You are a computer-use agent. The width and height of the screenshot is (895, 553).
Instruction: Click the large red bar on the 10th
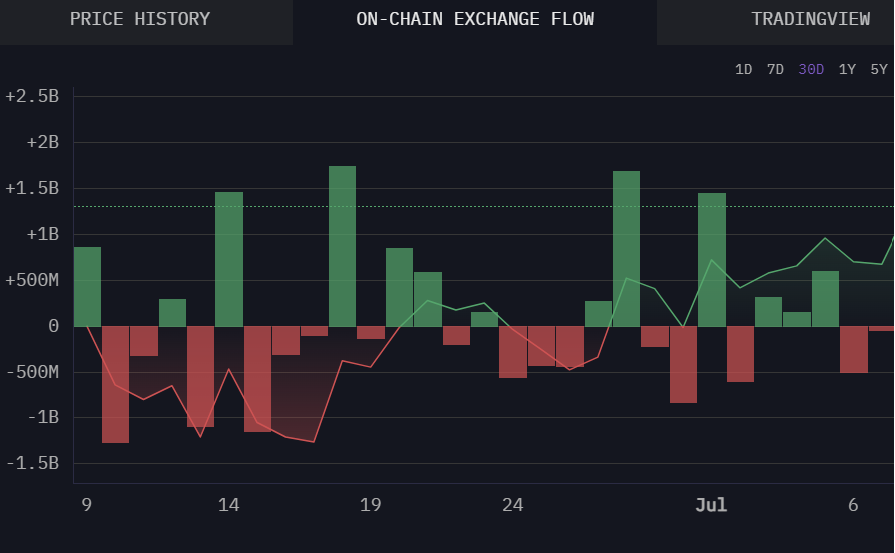(115, 384)
